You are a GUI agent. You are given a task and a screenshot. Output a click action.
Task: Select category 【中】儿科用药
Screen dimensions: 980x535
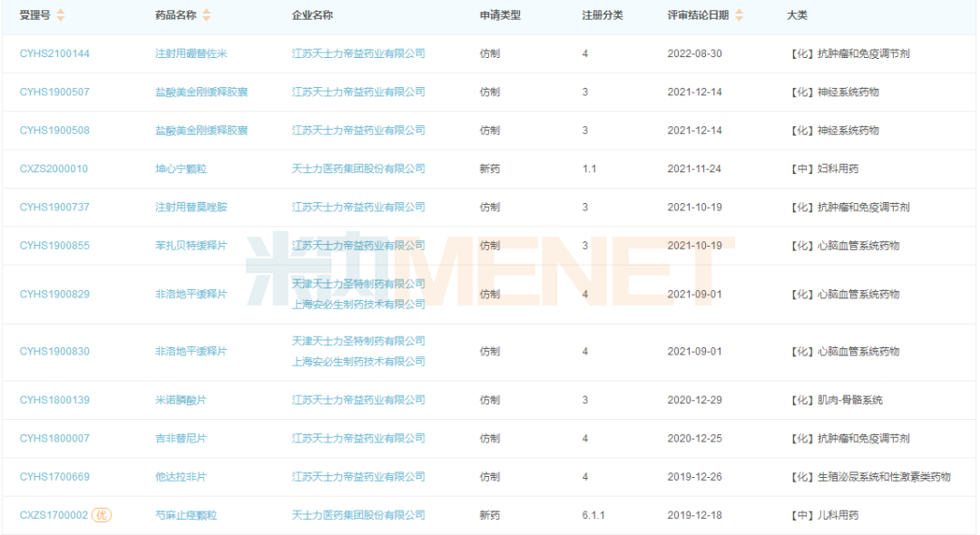pos(824,515)
